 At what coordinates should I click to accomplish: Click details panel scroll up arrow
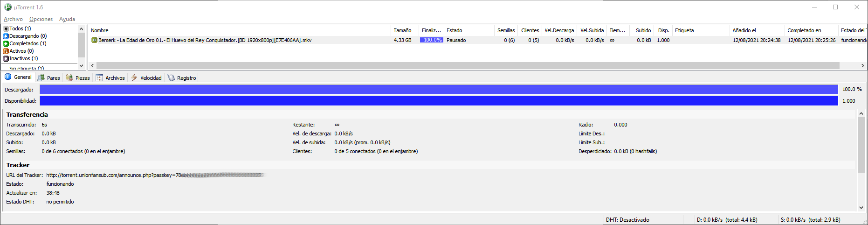[861, 113]
